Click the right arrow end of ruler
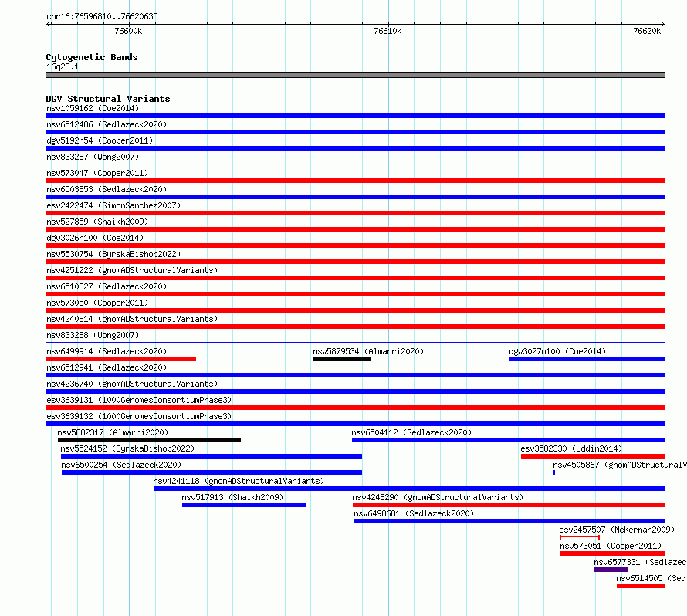 [662, 24]
